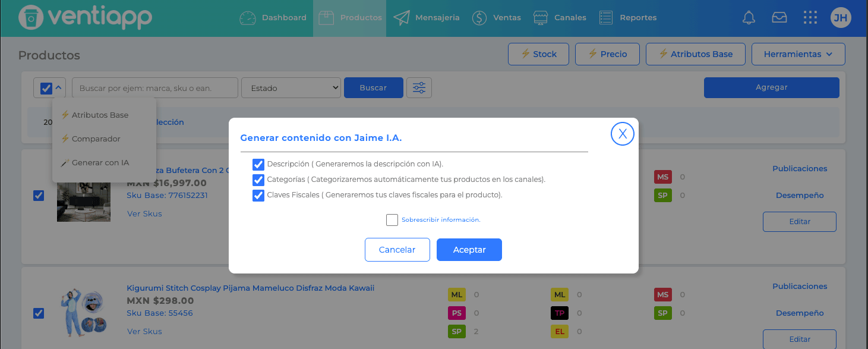Uncheck the Bufetera product row checkbox
This screenshot has width=868, height=349.
point(39,196)
